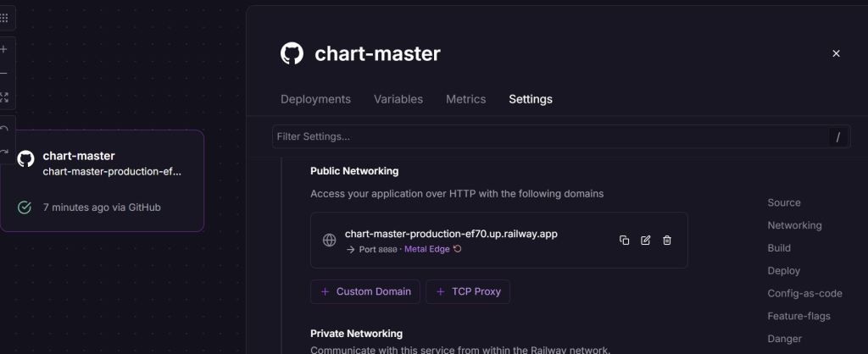Go to the Danger settings section
The image size is (868, 354).
pyautogui.click(x=784, y=339)
